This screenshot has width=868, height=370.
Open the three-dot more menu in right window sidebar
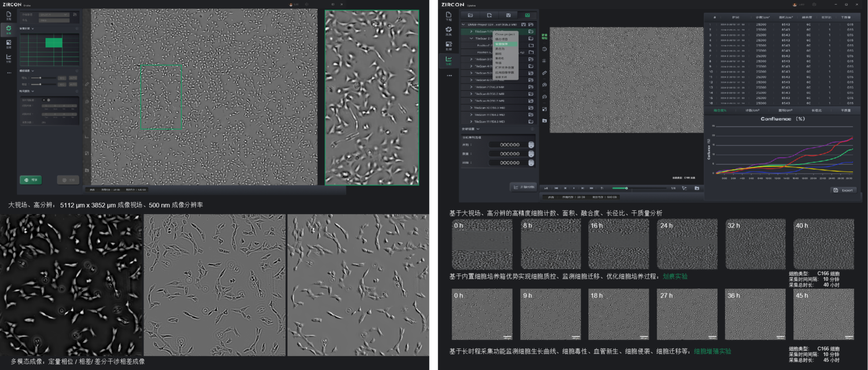point(449,76)
